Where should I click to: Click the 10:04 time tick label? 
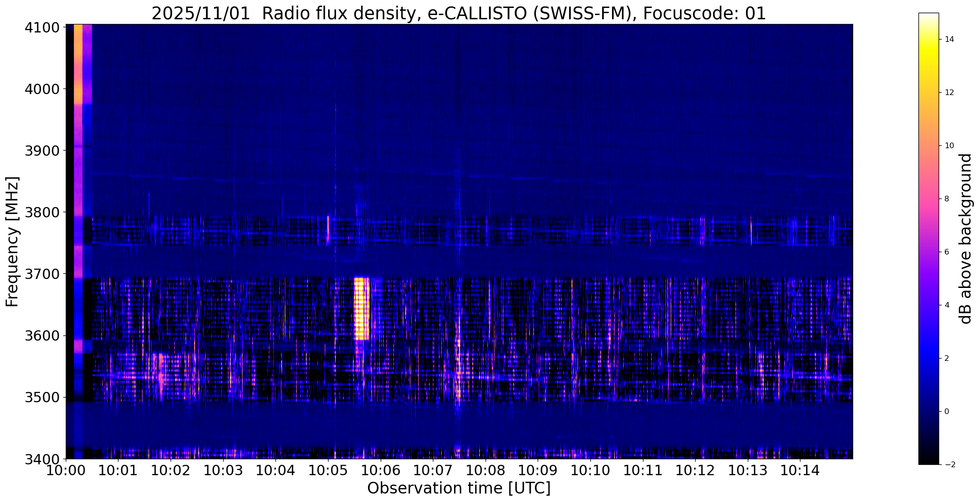pos(276,470)
